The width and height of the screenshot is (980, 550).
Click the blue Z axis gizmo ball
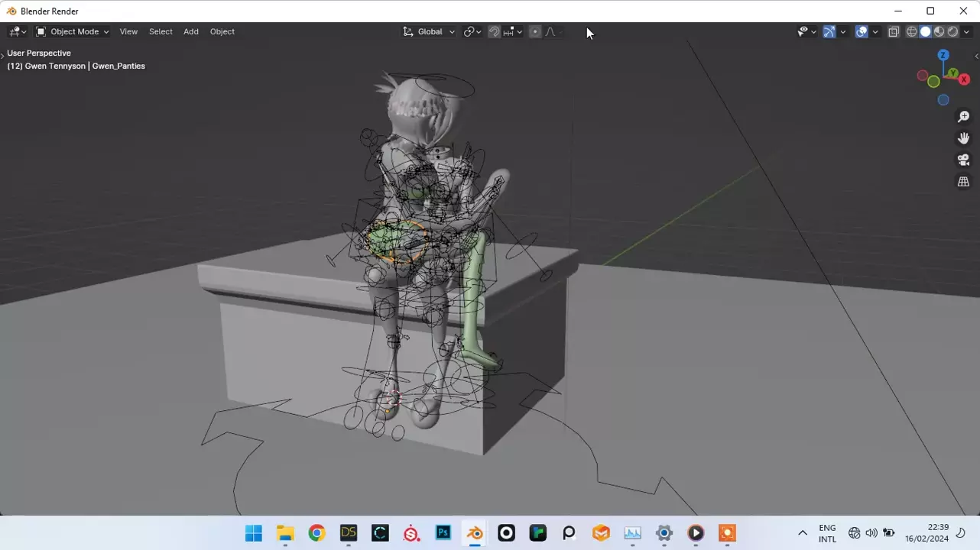(943, 55)
